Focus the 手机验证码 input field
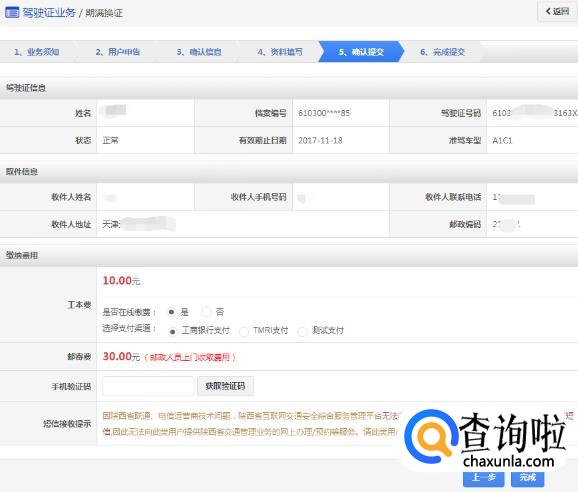 (148, 386)
